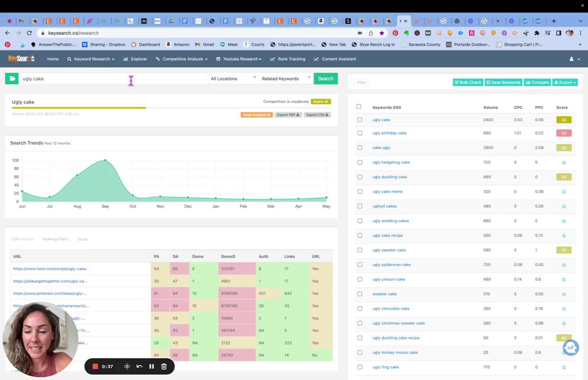Click the ugly cake difficulty score bar

pyautogui.click(x=172, y=108)
